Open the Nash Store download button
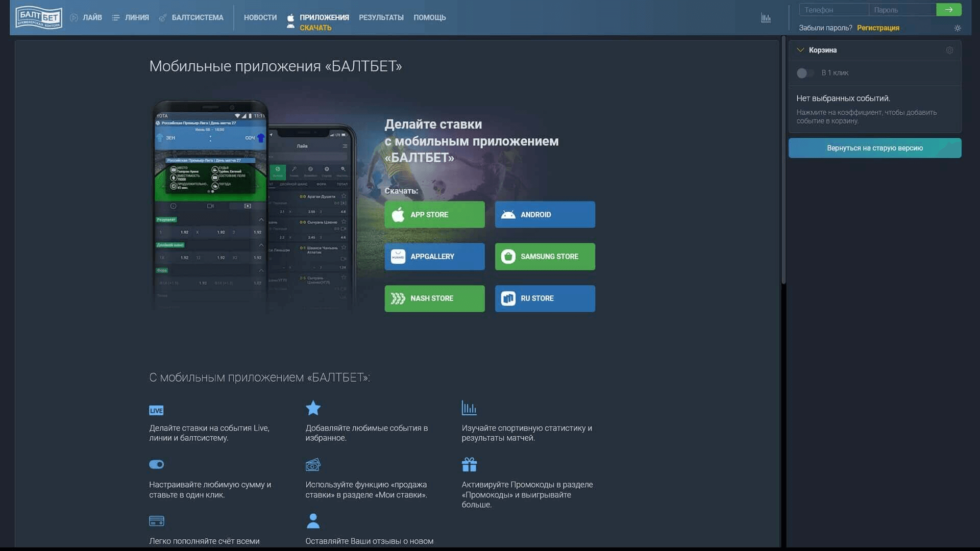 click(434, 298)
